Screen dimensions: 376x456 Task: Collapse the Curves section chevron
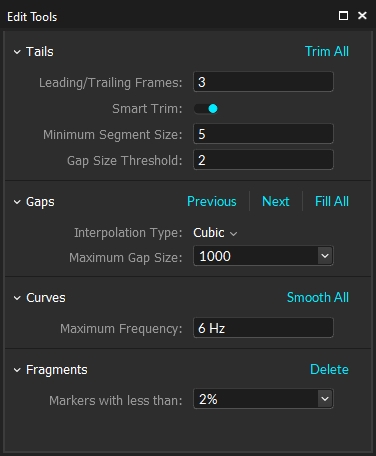pos(17,298)
